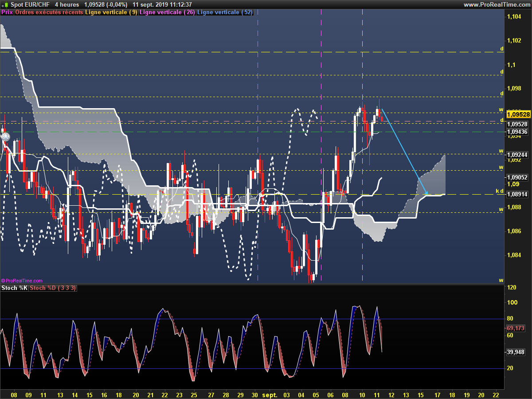The width and height of the screenshot is (532, 399).
Task: Click the 4 heures timeframe text
Action: (x=67, y=4)
